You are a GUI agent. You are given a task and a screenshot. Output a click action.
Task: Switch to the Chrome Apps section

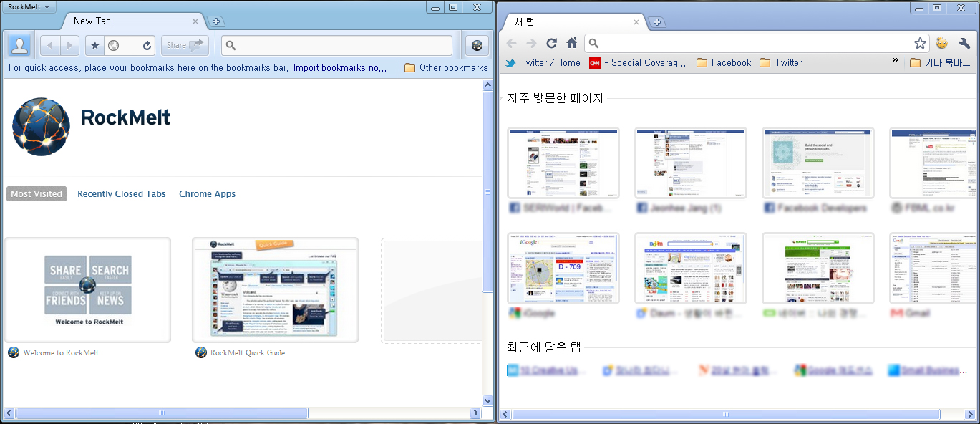coord(207,193)
